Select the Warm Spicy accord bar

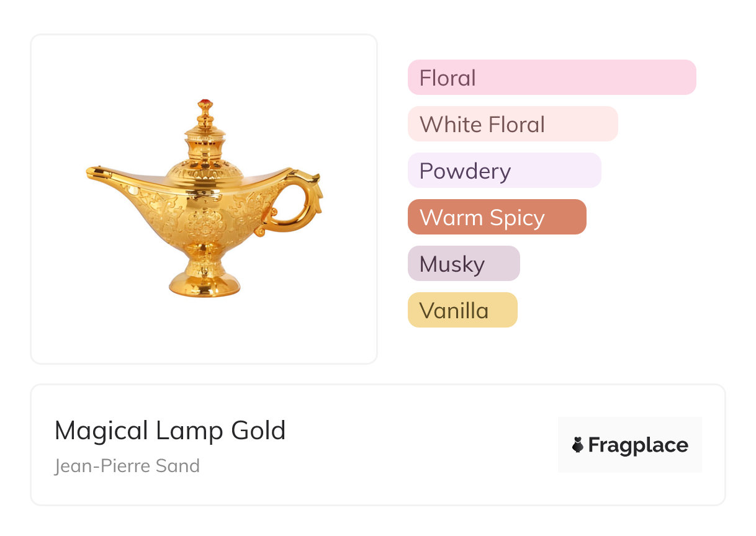click(497, 217)
